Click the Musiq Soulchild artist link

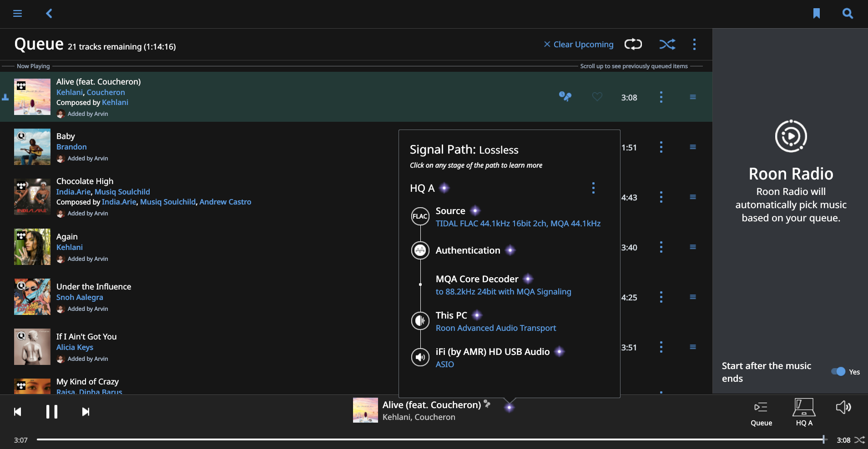[x=122, y=192]
